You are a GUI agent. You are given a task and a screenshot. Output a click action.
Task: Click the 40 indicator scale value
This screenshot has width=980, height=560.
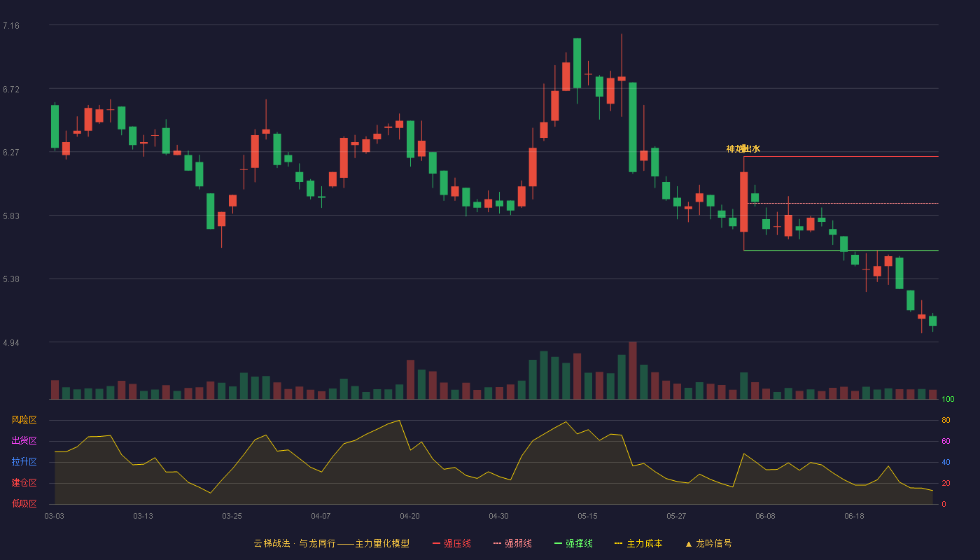point(946,462)
